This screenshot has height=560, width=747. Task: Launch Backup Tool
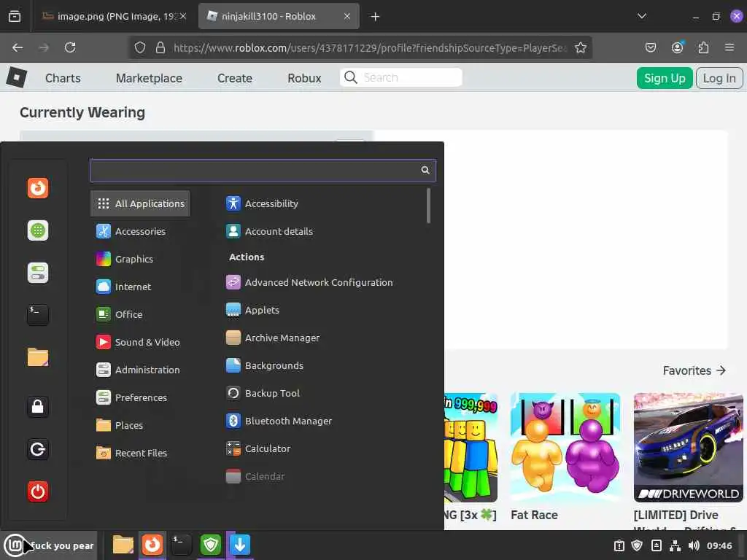263,393
